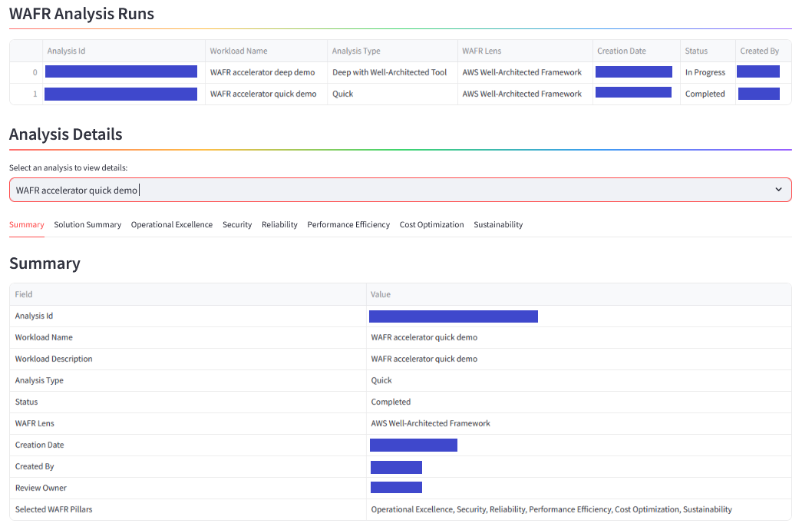Click the 'Created By' field in Summary table
Viewport: 812px width, 530px height.
click(188, 466)
